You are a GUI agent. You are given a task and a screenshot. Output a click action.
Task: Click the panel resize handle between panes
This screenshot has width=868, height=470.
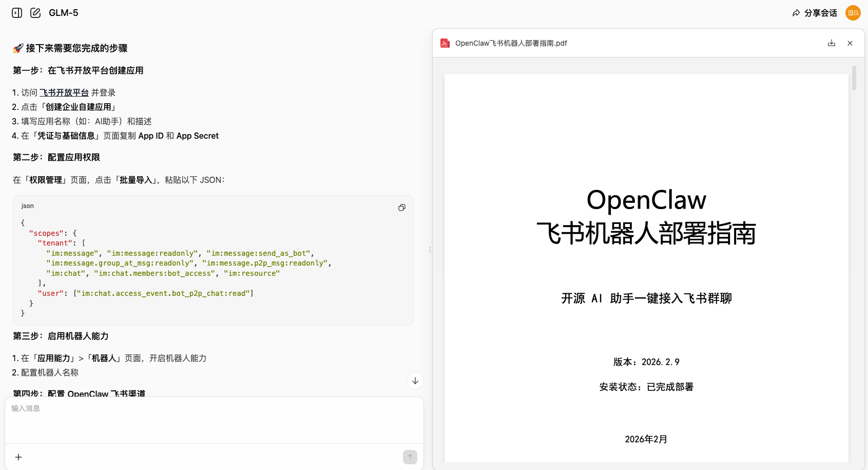(430, 249)
